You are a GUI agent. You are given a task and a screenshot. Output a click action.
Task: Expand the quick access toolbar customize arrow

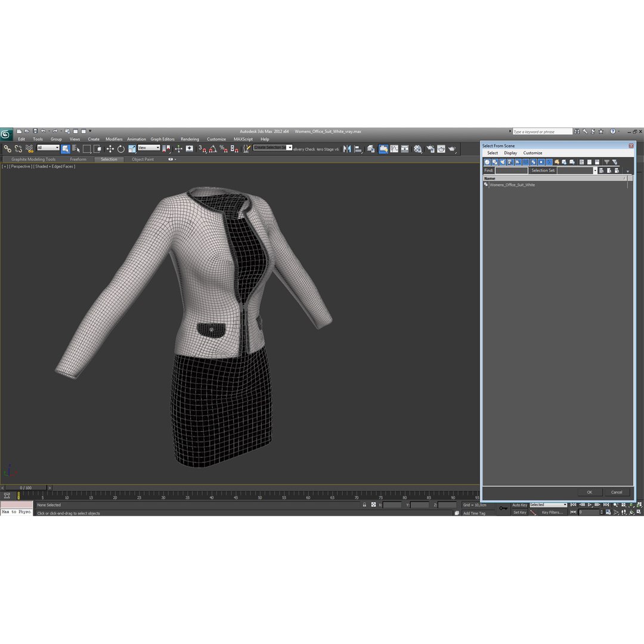(91, 131)
